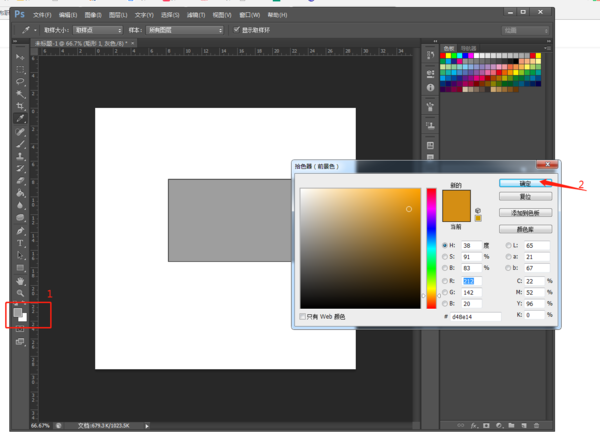Open the Edit menu
Screen dimensions: 600x434
(x=68, y=15)
